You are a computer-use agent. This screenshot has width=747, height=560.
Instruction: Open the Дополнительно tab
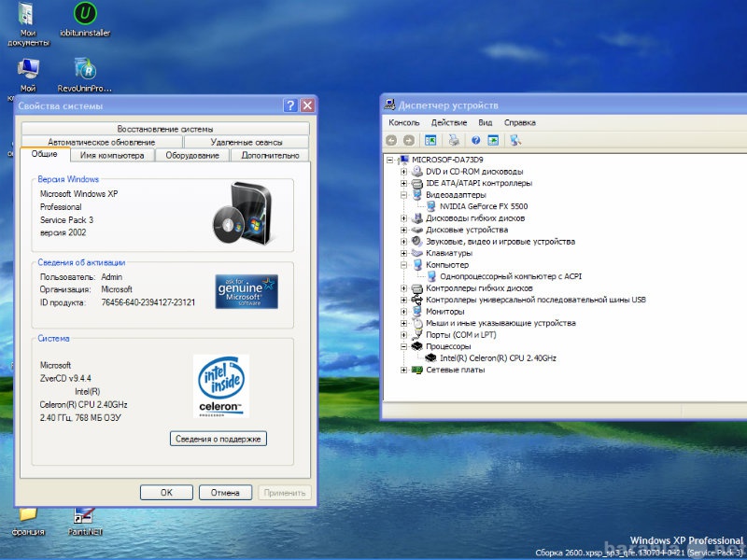point(270,155)
